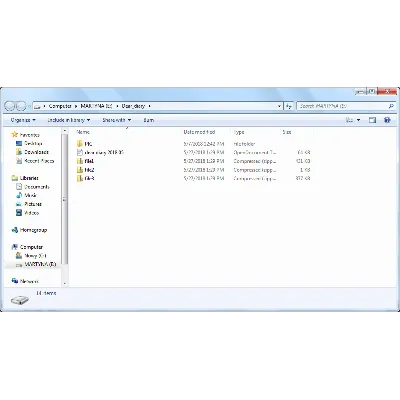Open the Organize menu
The image size is (400, 400).
pyautogui.click(x=23, y=120)
